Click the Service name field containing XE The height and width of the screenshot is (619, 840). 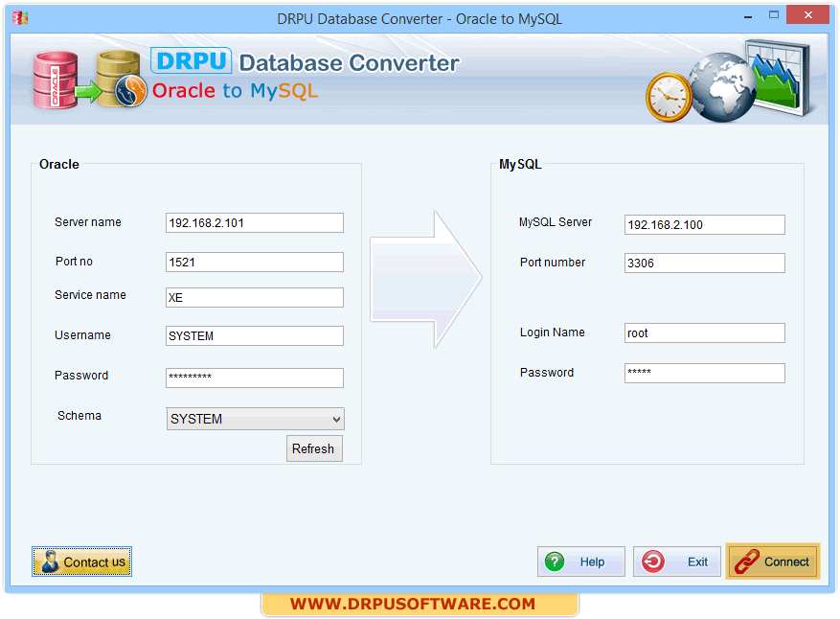click(255, 297)
